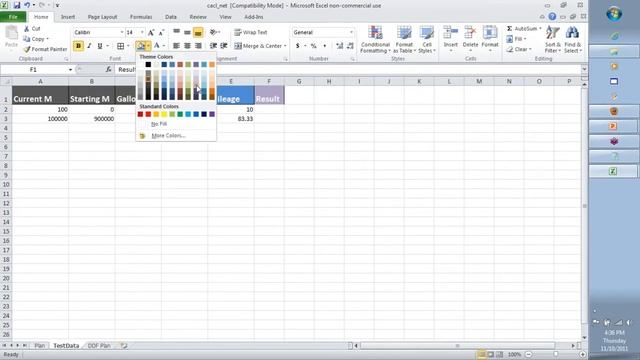This screenshot has width=640, height=360.
Task: Pick the red standard color swatch
Action: 148,114
